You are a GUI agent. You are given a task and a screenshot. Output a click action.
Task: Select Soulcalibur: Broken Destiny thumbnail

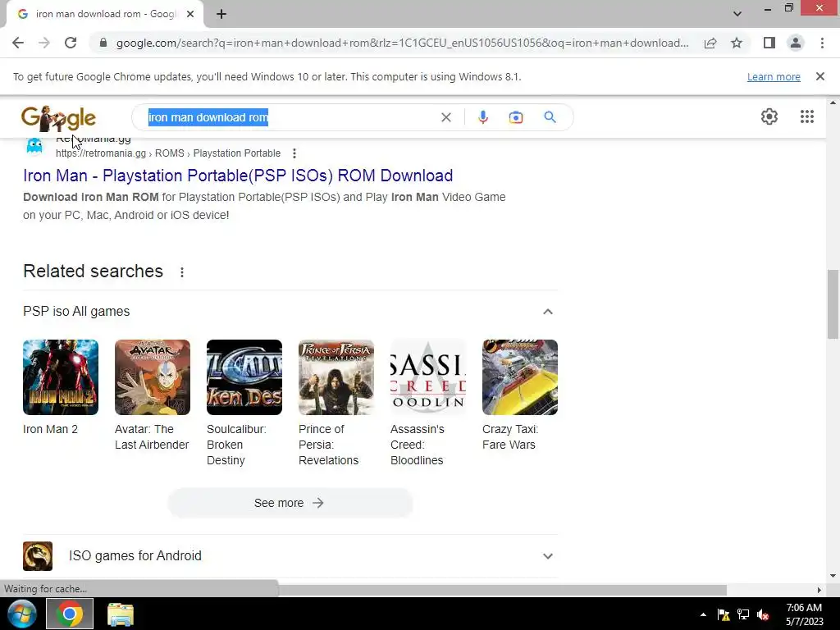tap(244, 377)
